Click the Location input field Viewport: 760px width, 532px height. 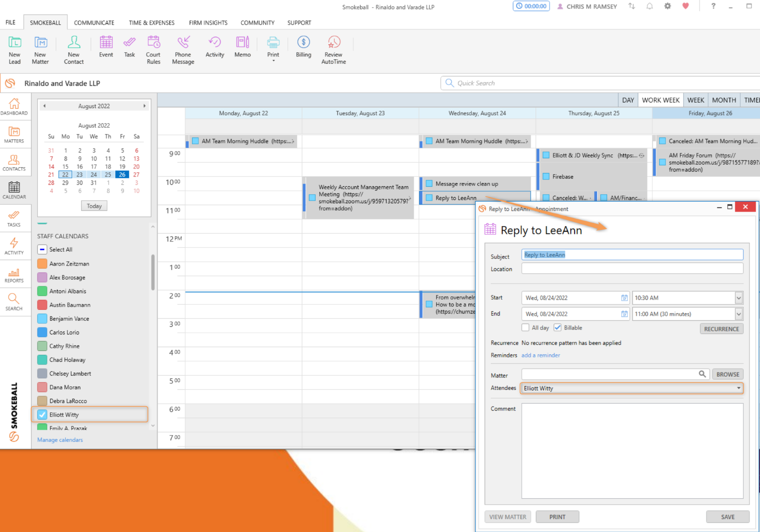632,269
